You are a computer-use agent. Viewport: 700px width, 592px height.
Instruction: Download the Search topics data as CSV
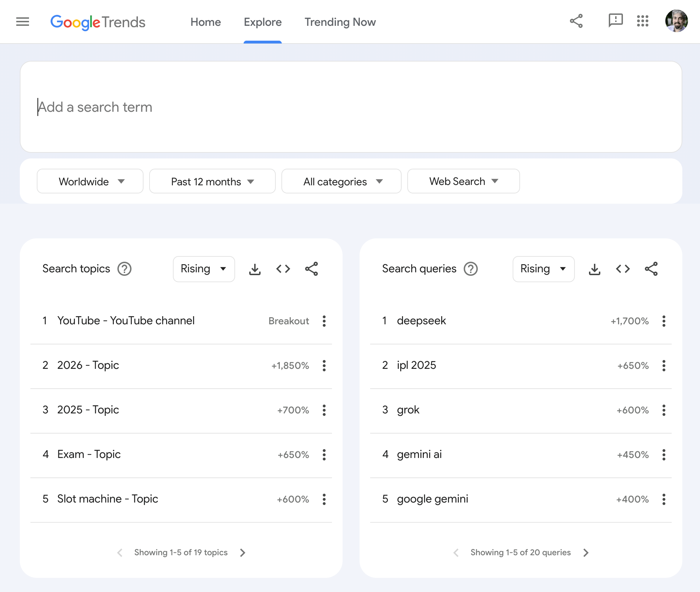tap(255, 269)
